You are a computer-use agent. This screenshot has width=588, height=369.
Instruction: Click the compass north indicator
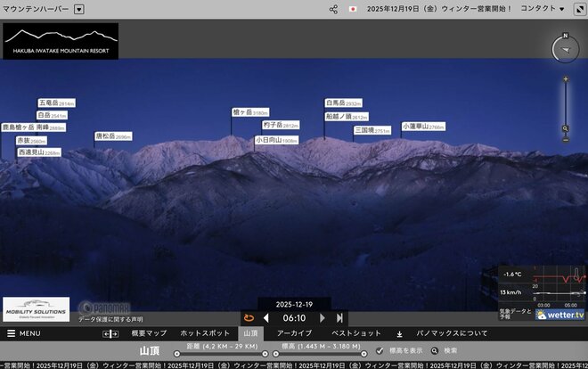click(566, 36)
